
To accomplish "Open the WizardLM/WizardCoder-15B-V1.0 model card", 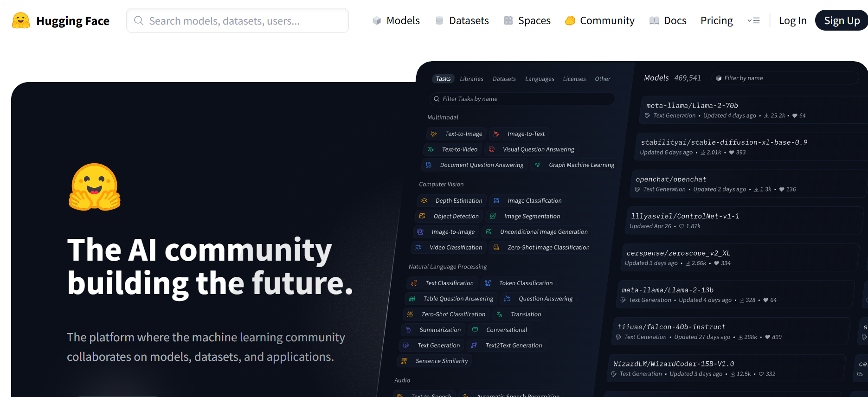I will (726, 368).
